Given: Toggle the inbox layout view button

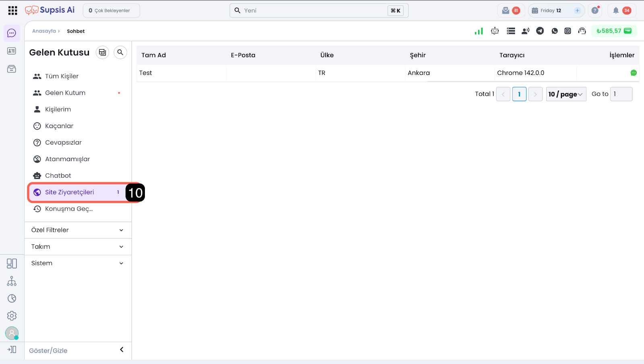Looking at the screenshot, I should point(102,52).
